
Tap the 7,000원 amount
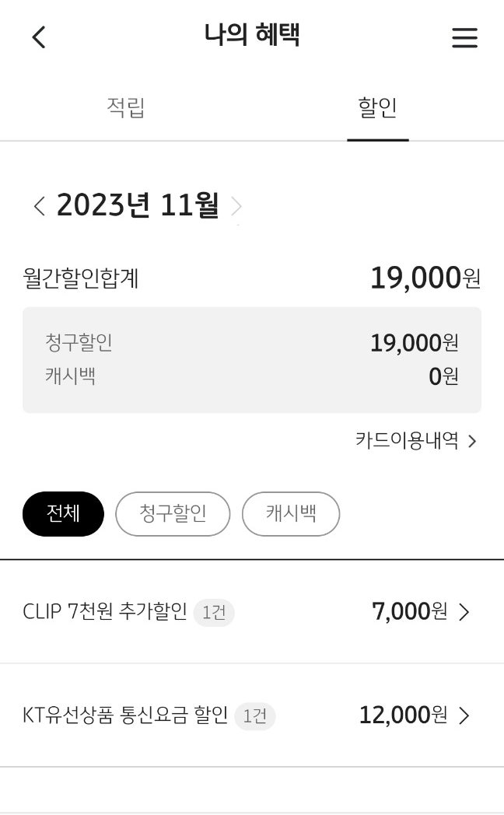409,612
